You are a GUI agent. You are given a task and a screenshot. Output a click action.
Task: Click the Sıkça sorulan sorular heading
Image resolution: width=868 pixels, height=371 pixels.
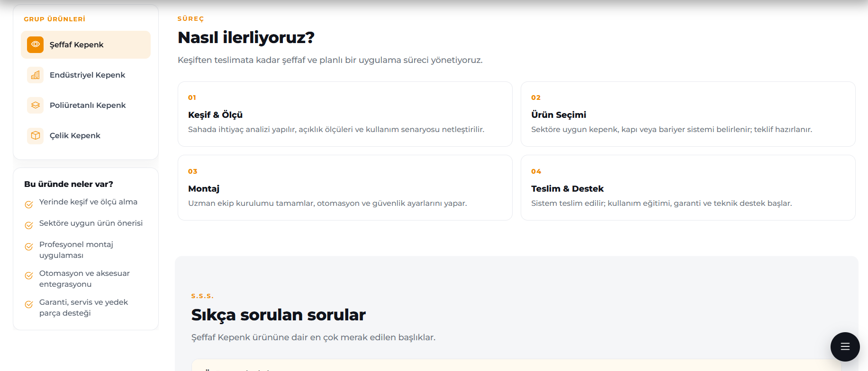(279, 315)
